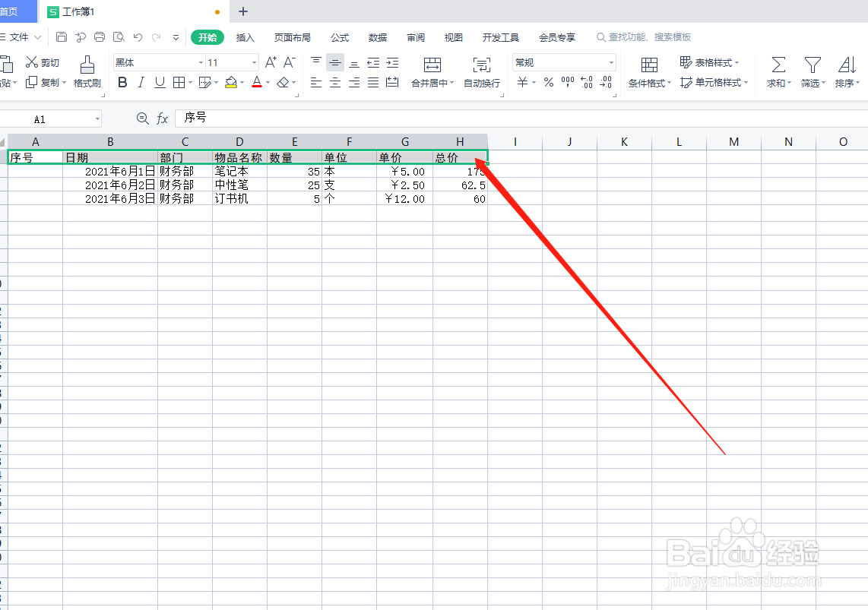Viewport: 868px width, 610px height.
Task: Click the 合并居中 merge icon
Action: pos(432,65)
